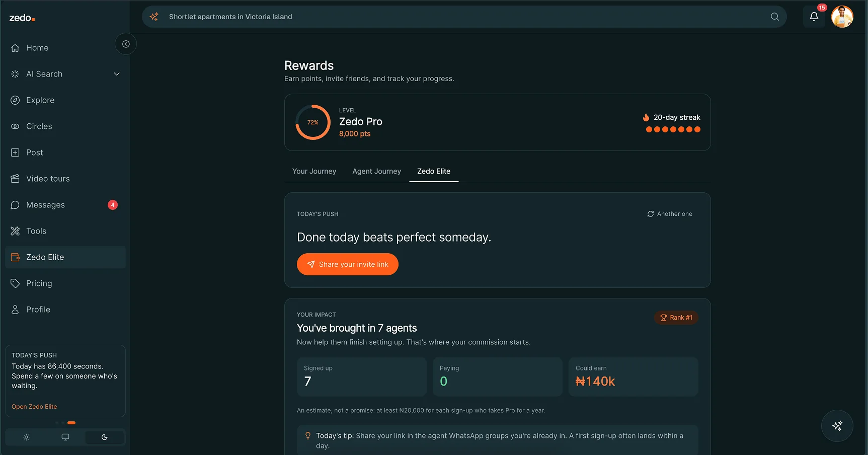Screen dimensions: 868x455
Task: Open Profile in the sidebar
Action: 65,310
